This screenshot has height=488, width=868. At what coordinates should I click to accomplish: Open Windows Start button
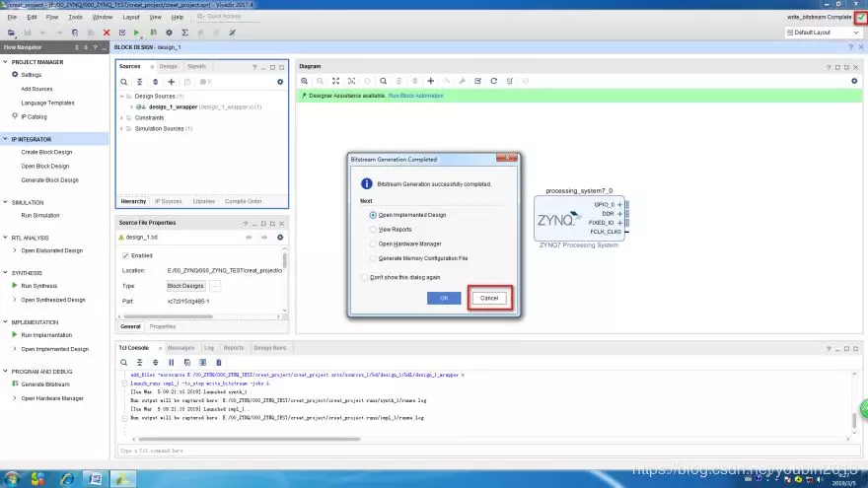[12, 478]
